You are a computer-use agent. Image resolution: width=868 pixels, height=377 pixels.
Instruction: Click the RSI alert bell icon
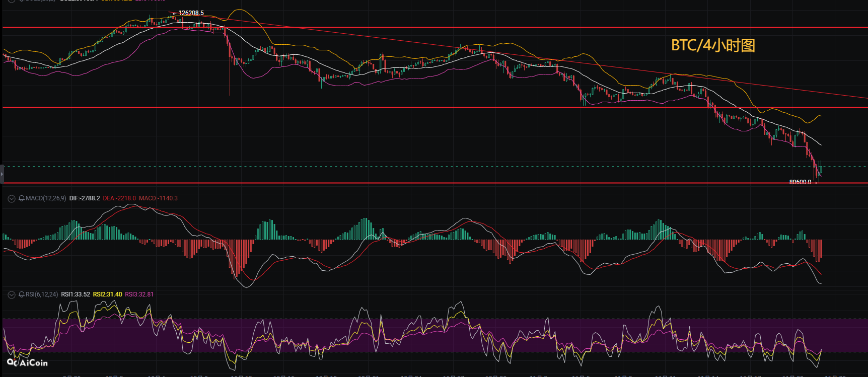[x=22, y=294]
